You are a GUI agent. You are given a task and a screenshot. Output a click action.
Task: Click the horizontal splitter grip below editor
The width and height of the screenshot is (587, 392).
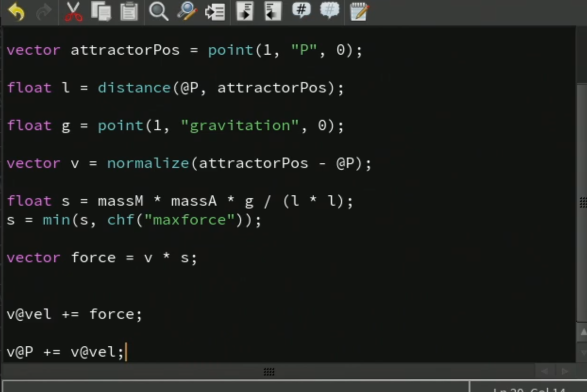269,372
